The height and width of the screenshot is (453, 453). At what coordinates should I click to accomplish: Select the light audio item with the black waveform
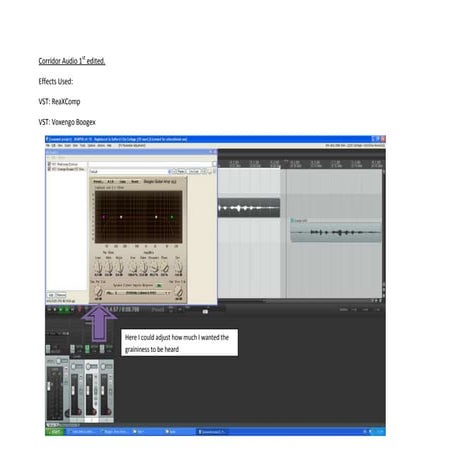click(336, 232)
